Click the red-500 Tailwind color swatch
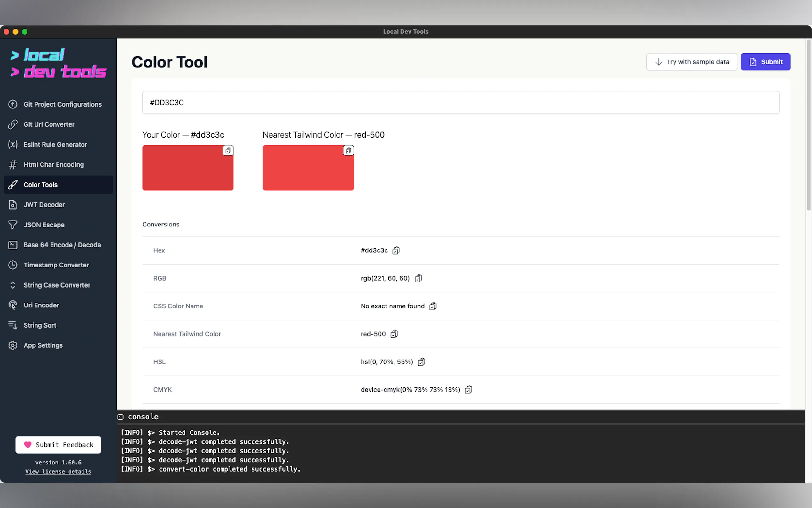Image resolution: width=812 pixels, height=508 pixels. tap(308, 168)
